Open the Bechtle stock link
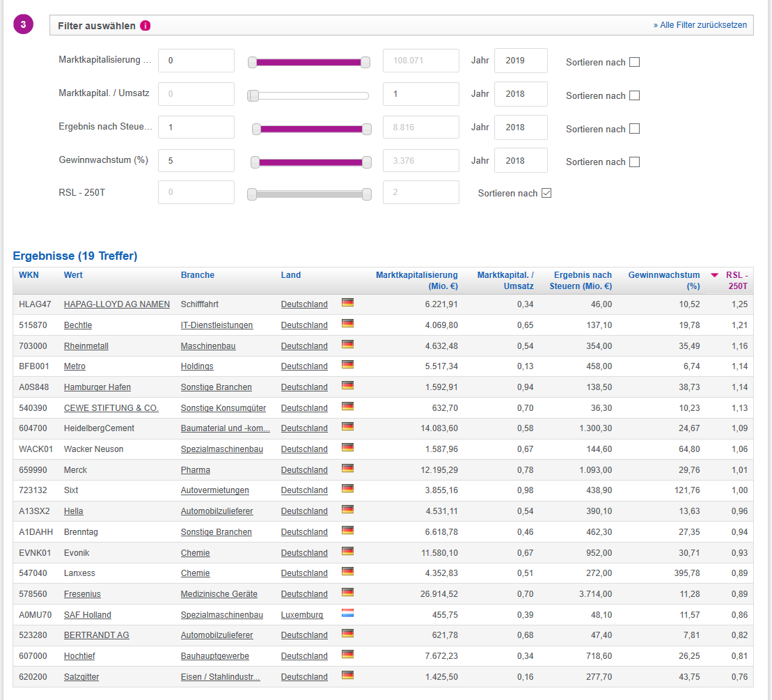The image size is (772, 700). [x=78, y=325]
